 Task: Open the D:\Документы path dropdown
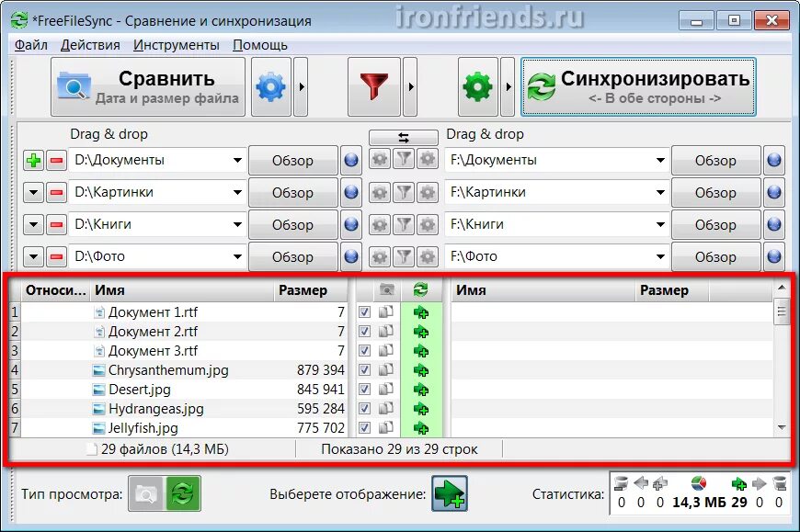point(238,160)
